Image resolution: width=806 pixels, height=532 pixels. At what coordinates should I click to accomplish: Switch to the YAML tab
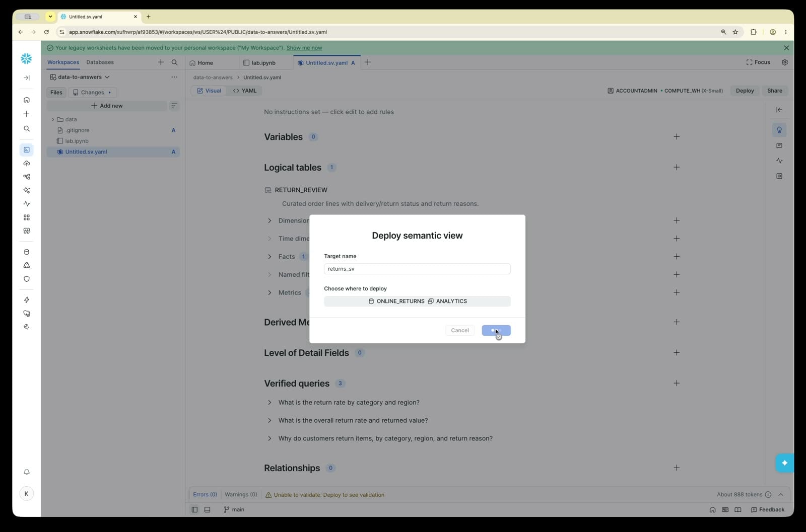pos(245,91)
